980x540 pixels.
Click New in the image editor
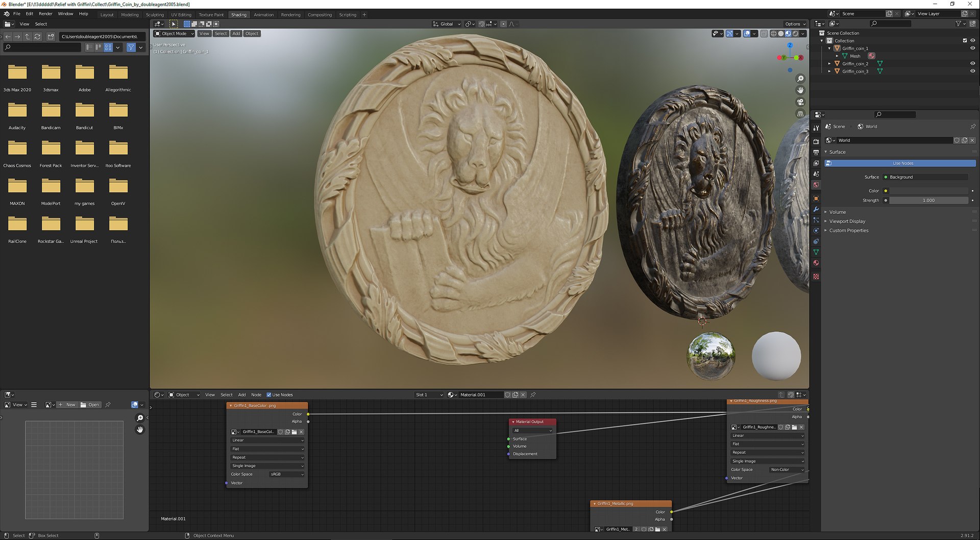pyautogui.click(x=67, y=405)
